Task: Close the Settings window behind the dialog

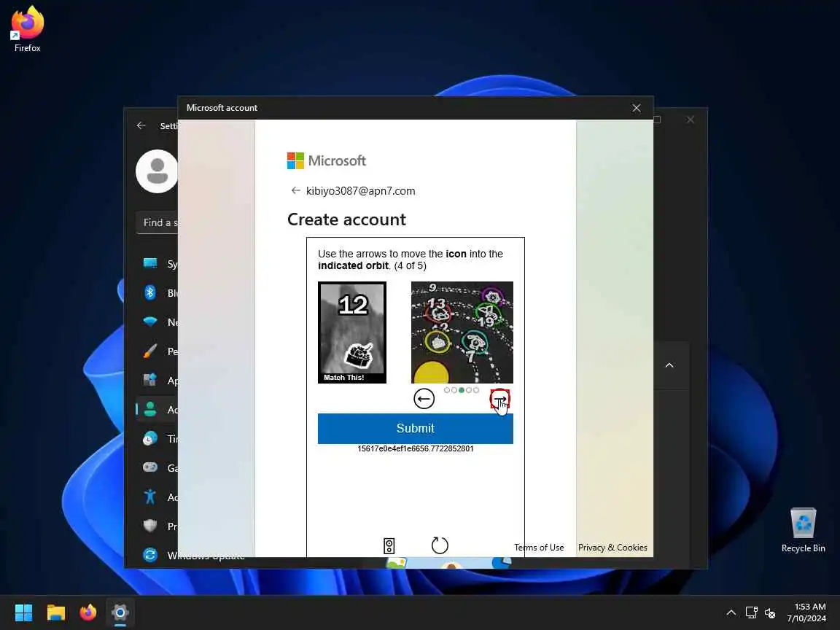Action: [x=691, y=120]
